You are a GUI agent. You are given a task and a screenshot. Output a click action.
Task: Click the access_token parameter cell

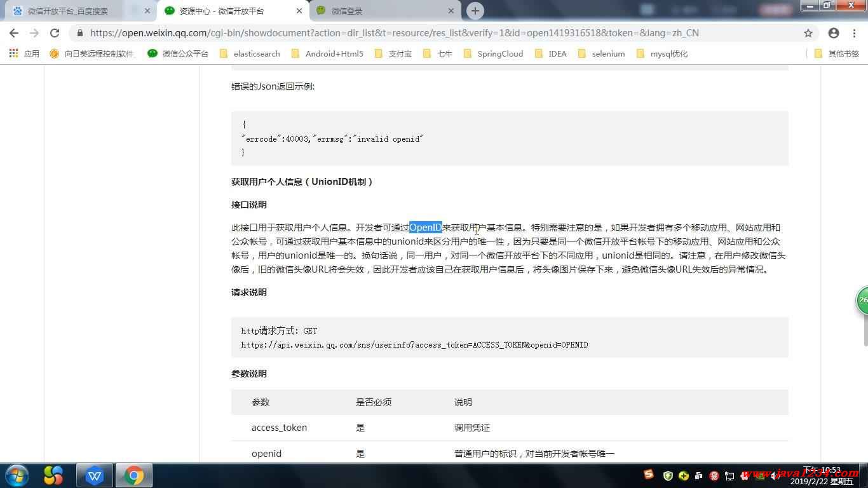[279, 428]
